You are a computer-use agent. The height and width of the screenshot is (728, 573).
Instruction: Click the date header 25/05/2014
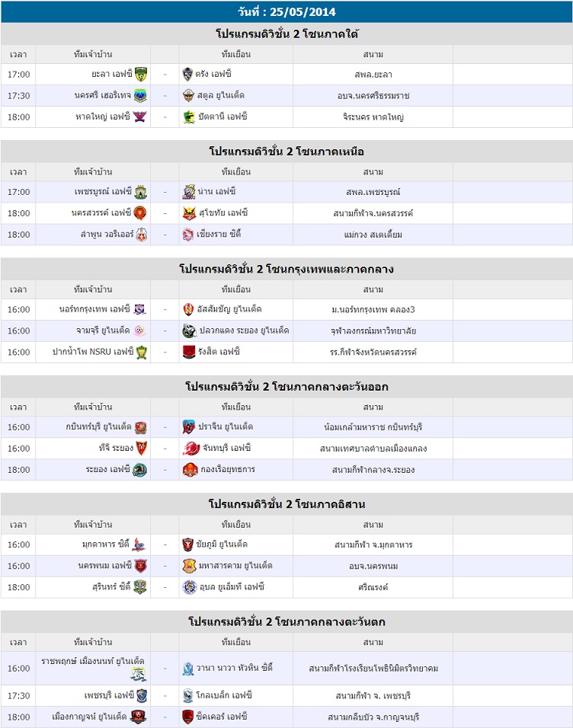pyautogui.click(x=286, y=11)
